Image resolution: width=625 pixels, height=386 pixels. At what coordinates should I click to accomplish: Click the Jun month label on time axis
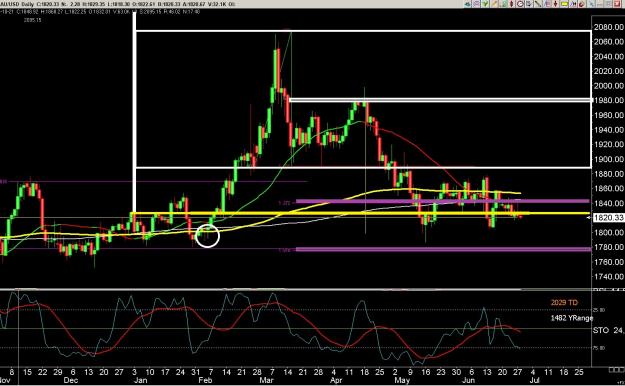[x=468, y=380]
